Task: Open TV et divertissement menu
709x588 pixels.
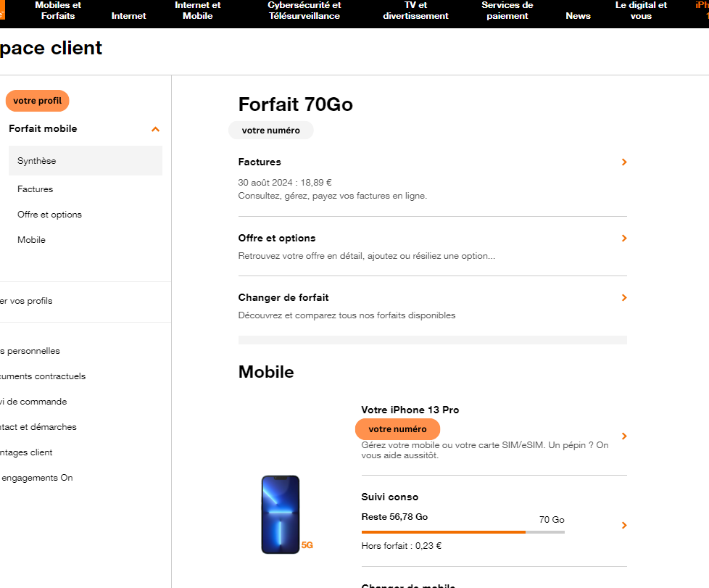Action: click(415, 10)
